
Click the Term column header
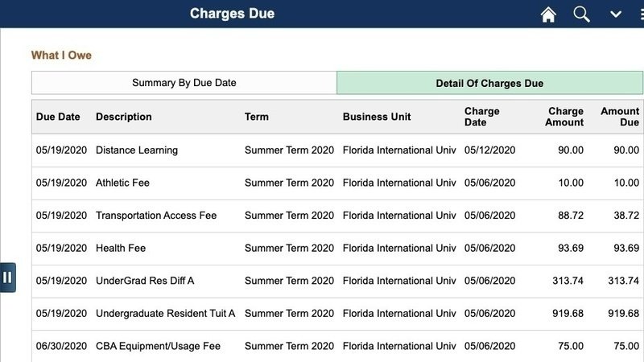256,117
